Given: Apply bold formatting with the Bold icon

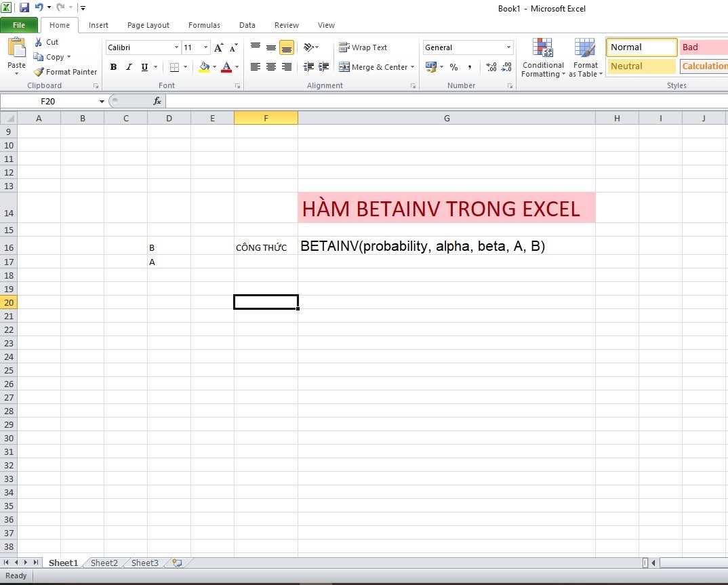Looking at the screenshot, I should pyautogui.click(x=113, y=66).
